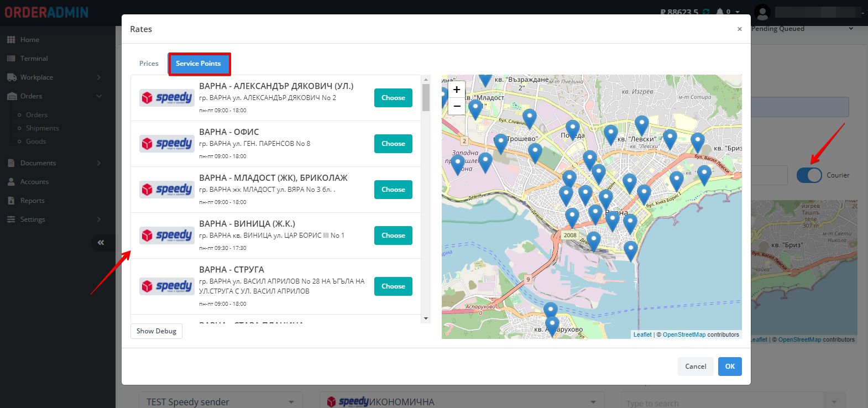Image resolution: width=868 pixels, height=408 pixels.
Task: Select the Service Points tab
Action: click(198, 64)
